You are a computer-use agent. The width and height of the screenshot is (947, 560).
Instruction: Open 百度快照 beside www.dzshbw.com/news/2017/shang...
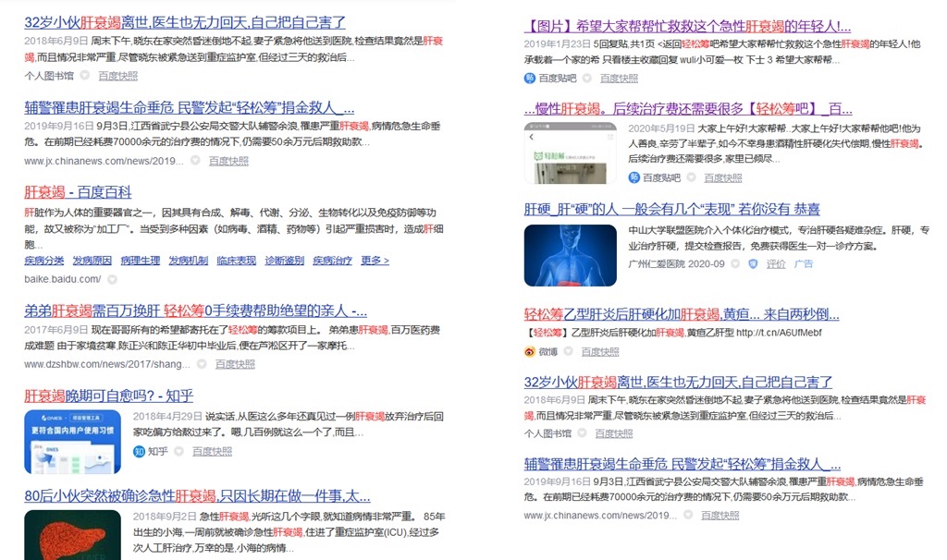[x=235, y=364]
